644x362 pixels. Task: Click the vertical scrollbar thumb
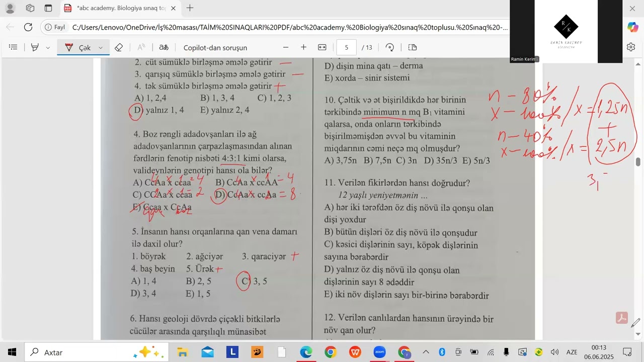(638, 161)
